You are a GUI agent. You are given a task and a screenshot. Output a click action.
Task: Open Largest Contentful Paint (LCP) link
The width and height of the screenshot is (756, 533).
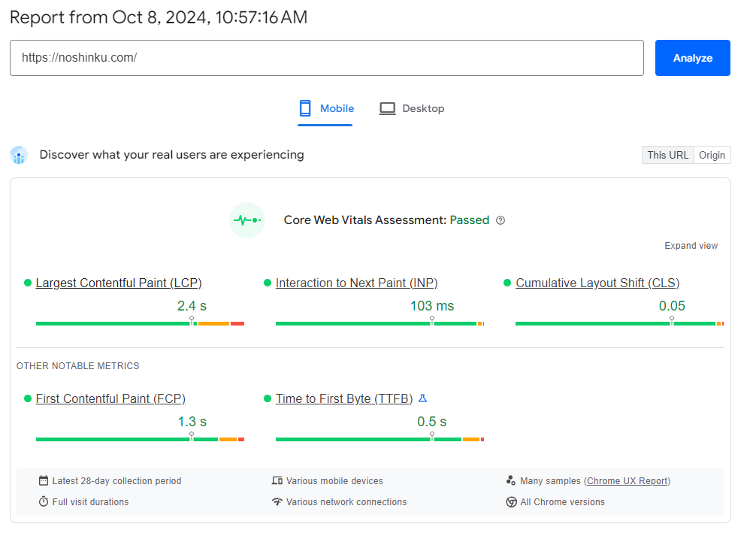(x=119, y=283)
